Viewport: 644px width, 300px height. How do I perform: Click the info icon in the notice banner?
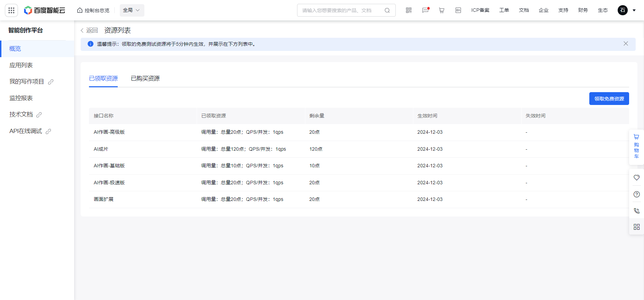(90, 44)
